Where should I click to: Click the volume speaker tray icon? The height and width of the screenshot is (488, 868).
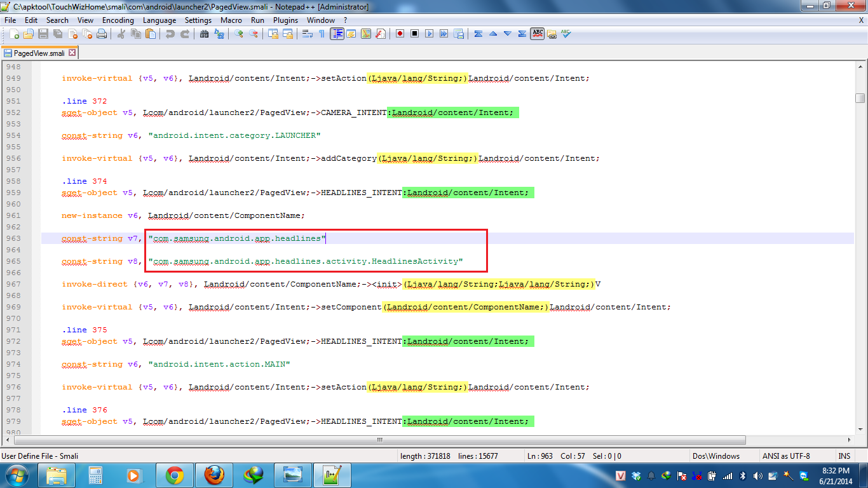coord(757,475)
